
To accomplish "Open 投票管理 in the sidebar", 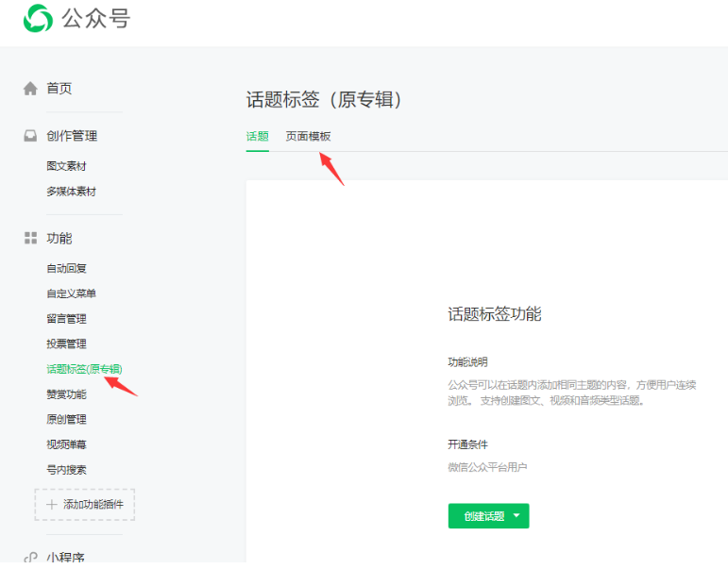I will (66, 343).
